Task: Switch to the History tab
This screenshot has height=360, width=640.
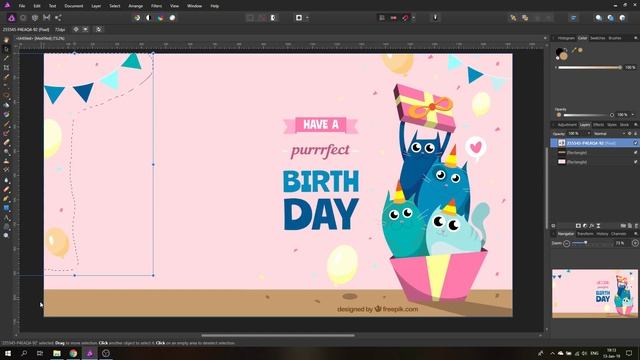Action: [x=602, y=234]
